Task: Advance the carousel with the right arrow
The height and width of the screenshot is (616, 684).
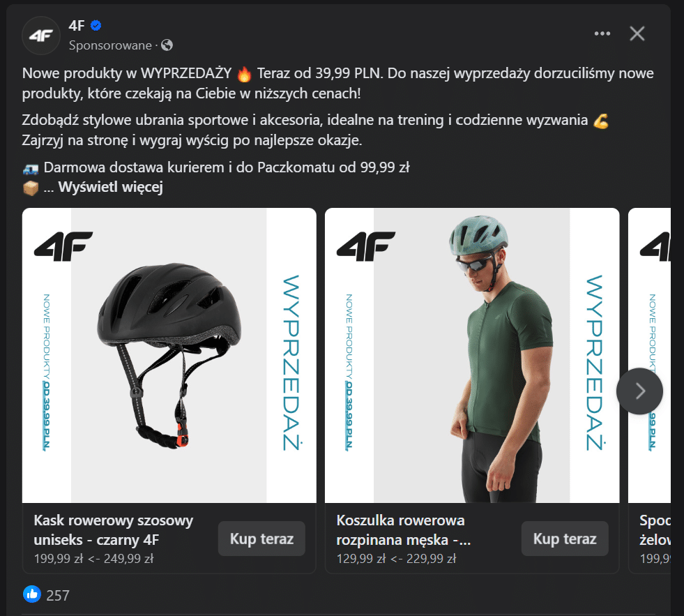Action: (x=639, y=391)
